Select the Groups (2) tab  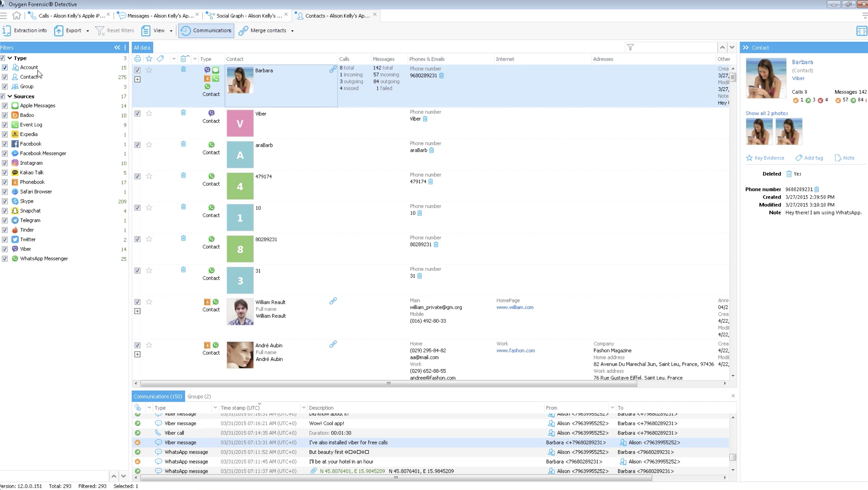pos(199,396)
